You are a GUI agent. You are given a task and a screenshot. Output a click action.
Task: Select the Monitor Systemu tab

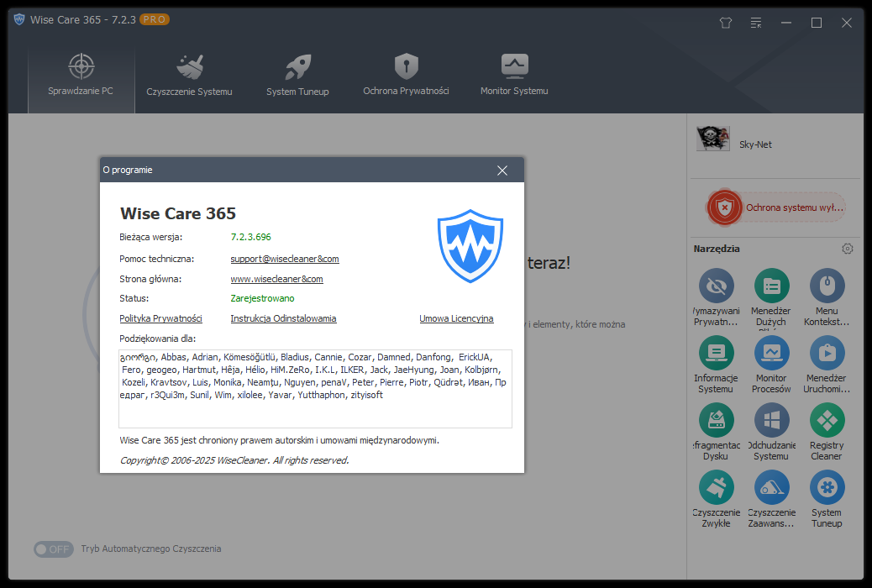click(514, 74)
